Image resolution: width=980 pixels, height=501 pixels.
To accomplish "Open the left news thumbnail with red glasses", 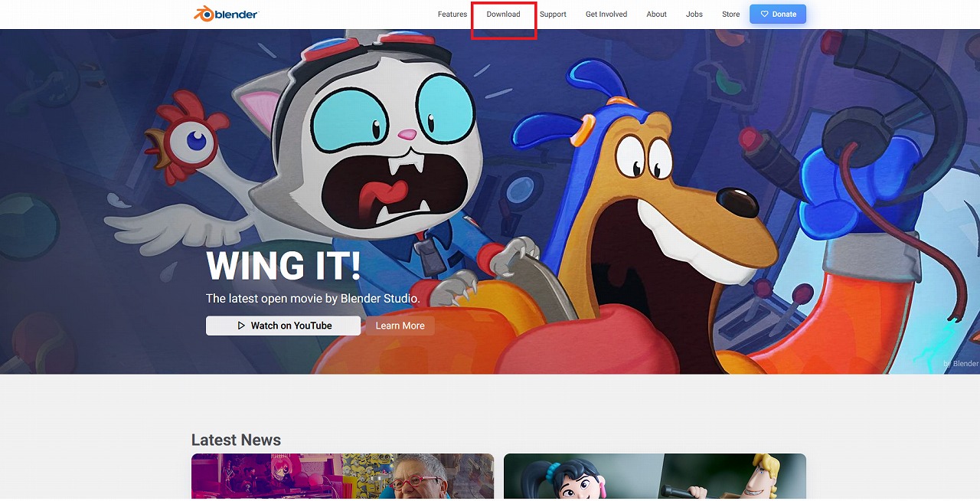I will (342, 476).
